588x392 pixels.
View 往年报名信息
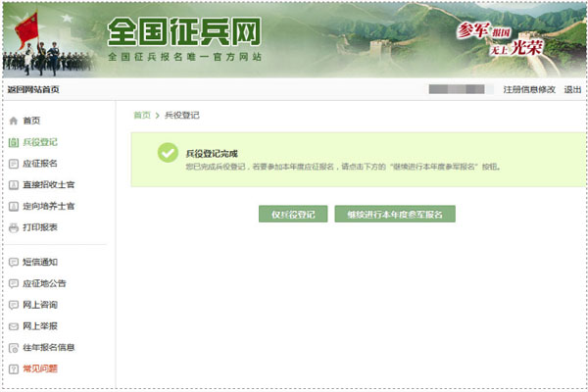(49, 348)
